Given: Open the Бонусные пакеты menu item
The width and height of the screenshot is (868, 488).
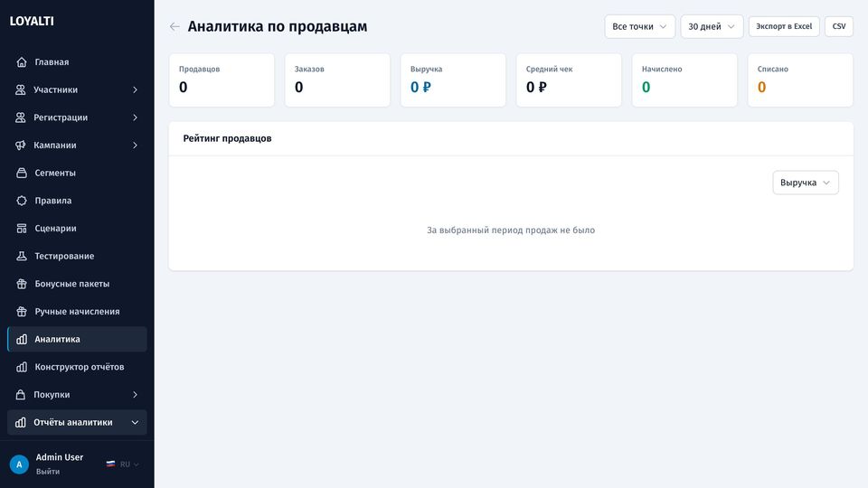Looking at the screenshot, I should pos(77,283).
